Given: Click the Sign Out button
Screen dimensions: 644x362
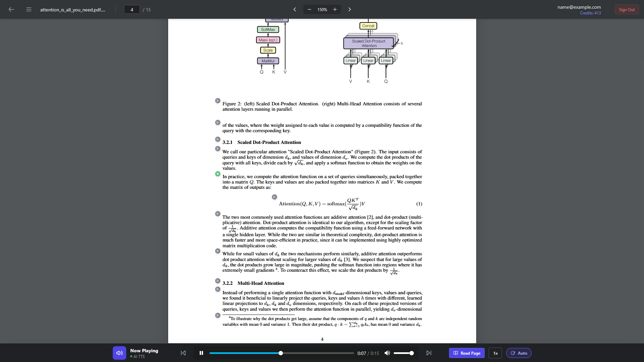Looking at the screenshot, I should [627, 9].
